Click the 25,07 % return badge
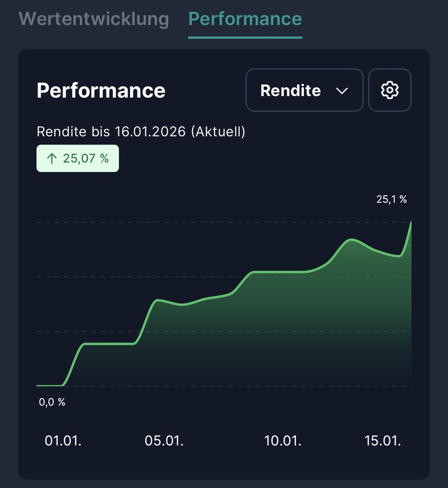This screenshot has height=488, width=448. click(x=78, y=159)
